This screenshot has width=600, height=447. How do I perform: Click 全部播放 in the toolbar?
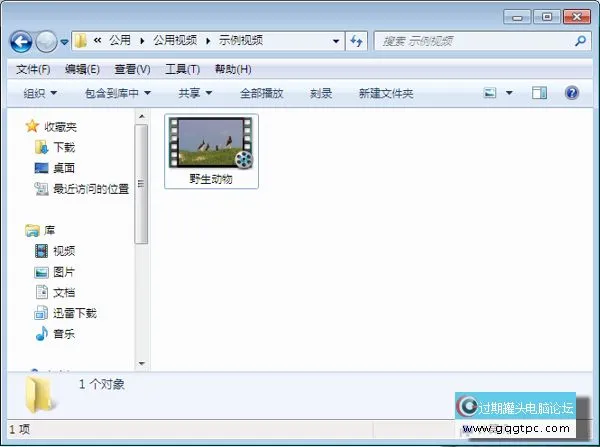pyautogui.click(x=262, y=93)
